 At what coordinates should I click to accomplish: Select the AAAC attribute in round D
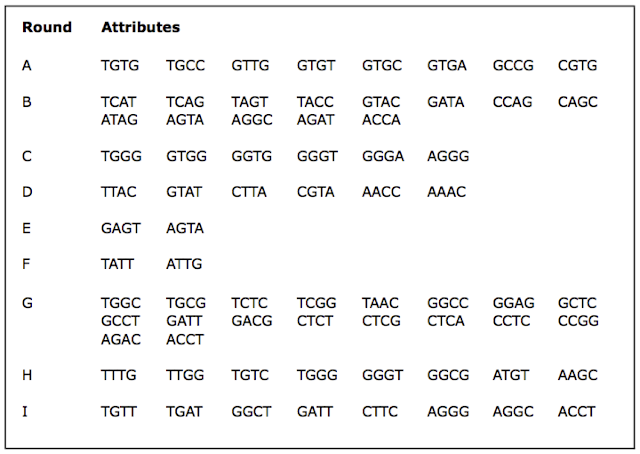[x=447, y=192]
